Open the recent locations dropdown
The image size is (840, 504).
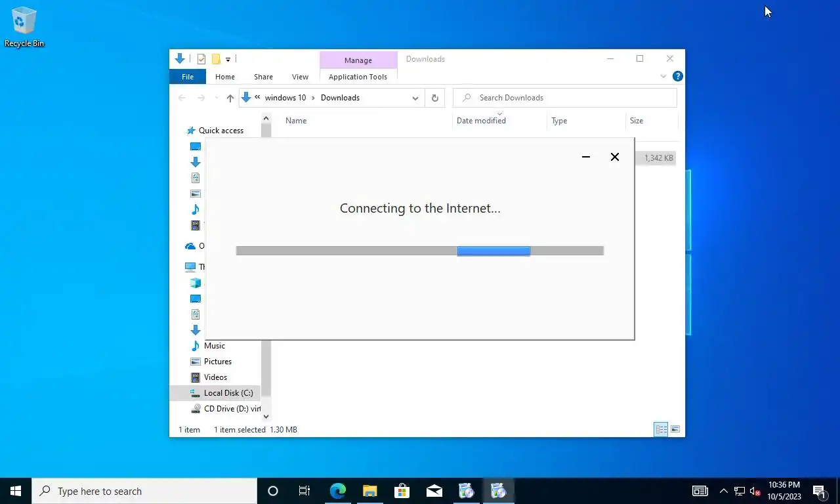point(217,98)
